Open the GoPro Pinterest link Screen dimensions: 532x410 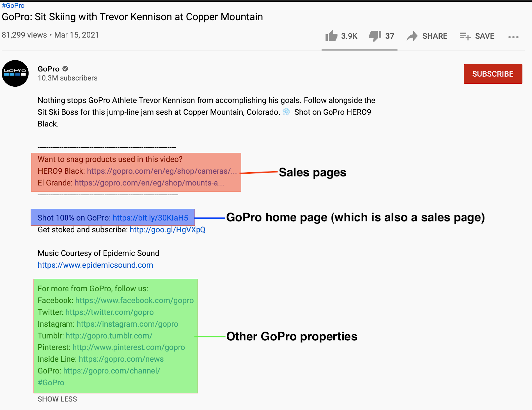coord(129,347)
